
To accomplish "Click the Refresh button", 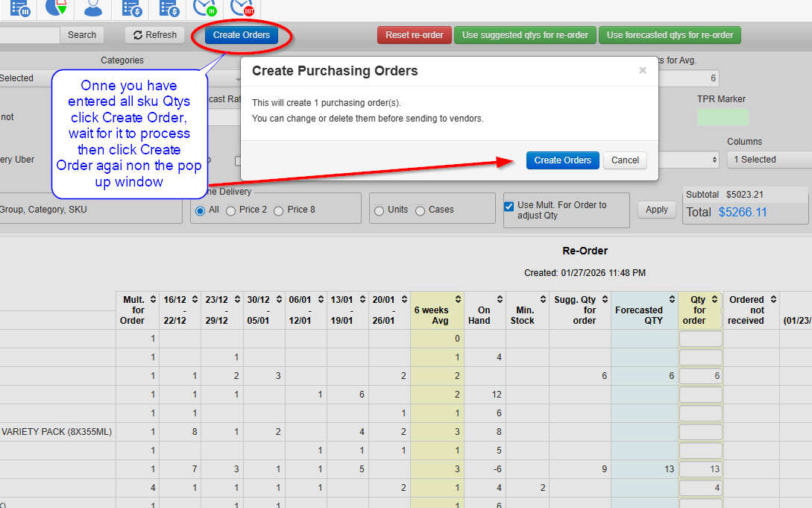I will pos(155,35).
